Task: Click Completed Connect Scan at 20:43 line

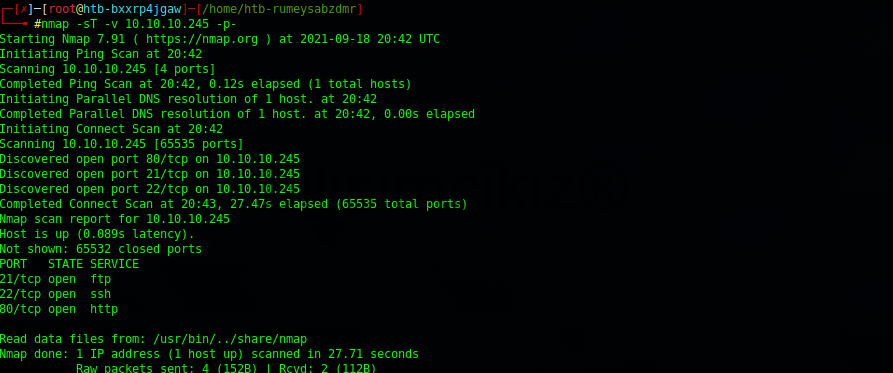Action: [234, 204]
